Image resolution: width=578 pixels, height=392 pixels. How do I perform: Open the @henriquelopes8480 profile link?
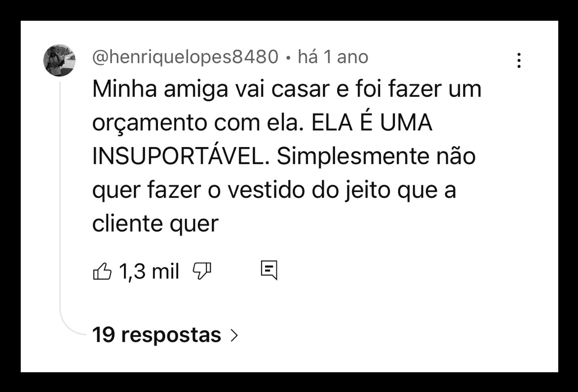tap(185, 57)
